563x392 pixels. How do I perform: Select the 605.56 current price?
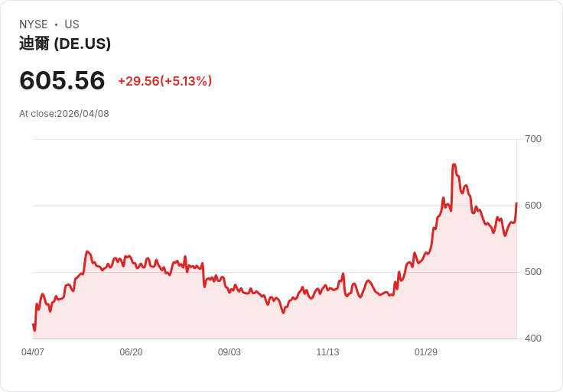[x=62, y=80]
